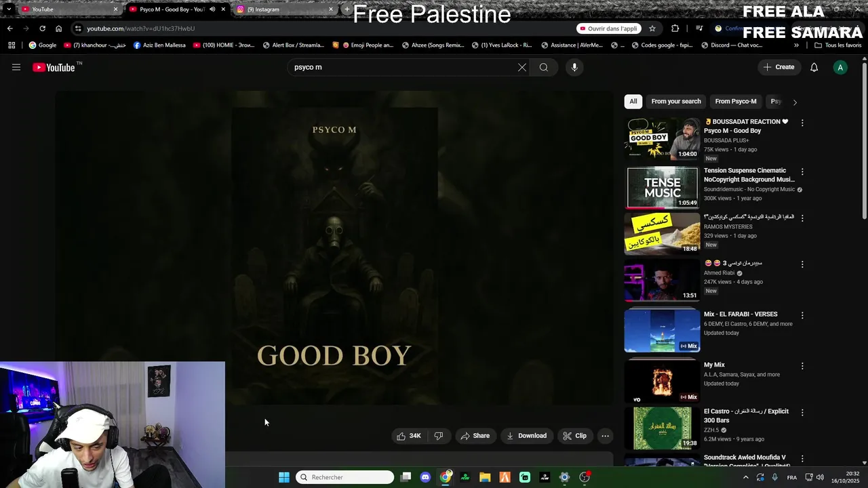Bookmark this page with the star
Viewport: 868px width, 488px height.
tap(652, 28)
